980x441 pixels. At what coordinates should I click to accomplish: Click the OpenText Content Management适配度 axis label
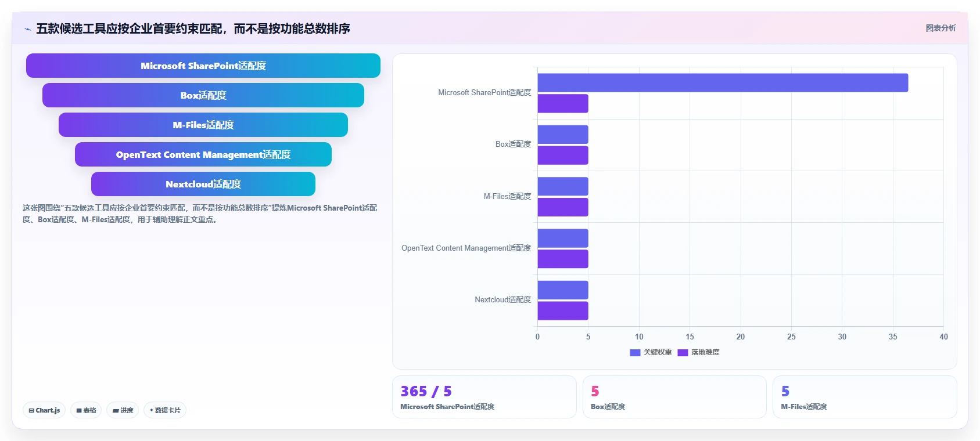tap(466, 248)
